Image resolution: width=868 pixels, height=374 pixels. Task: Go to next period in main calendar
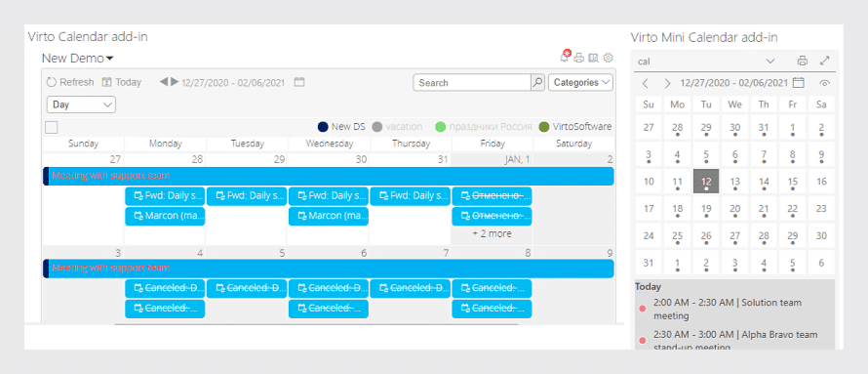pyautogui.click(x=175, y=82)
